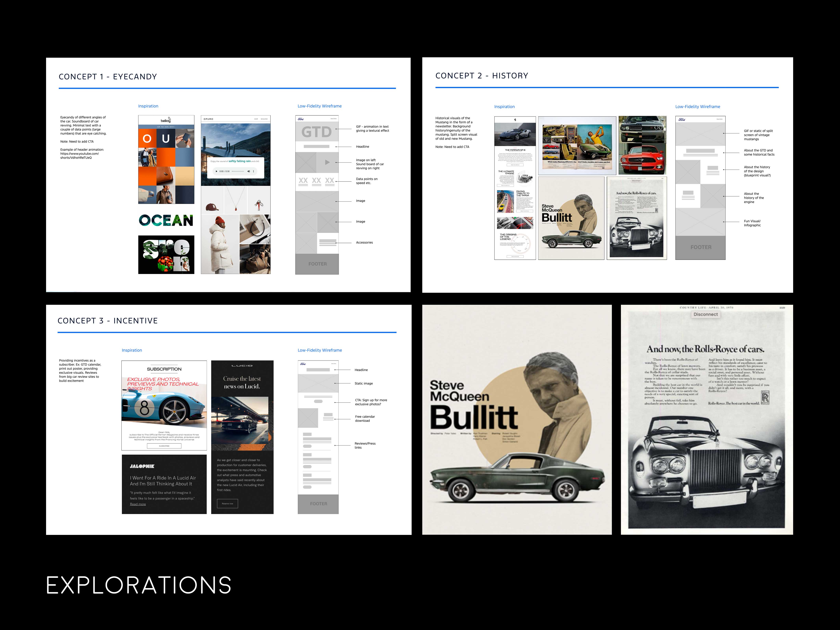Open the three-dot menu on audio player
The width and height of the screenshot is (840, 630).
click(x=254, y=171)
